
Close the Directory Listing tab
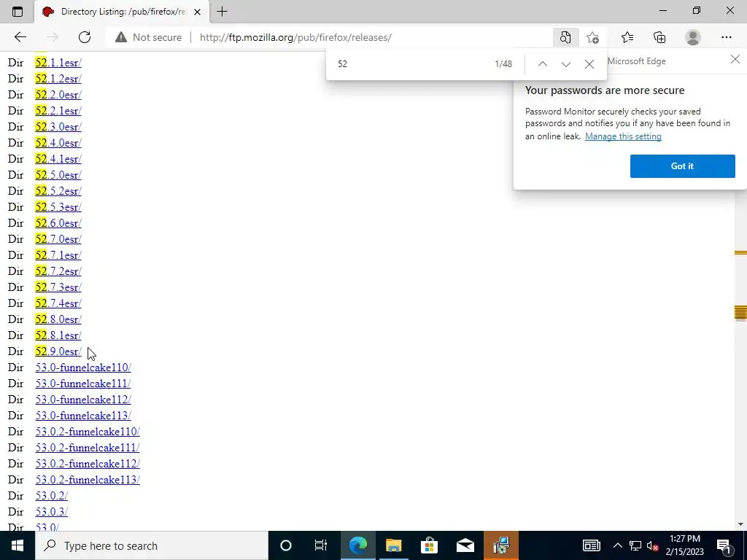[198, 12]
